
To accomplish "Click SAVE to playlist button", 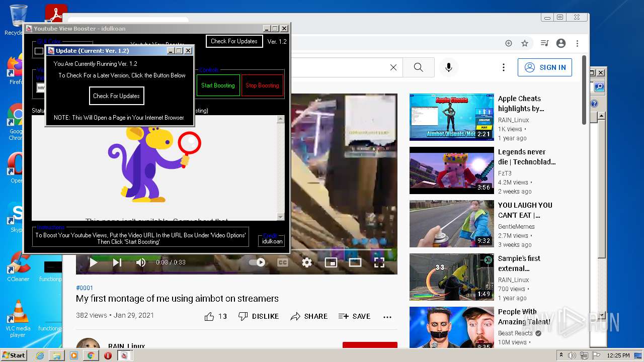I will (x=354, y=316).
